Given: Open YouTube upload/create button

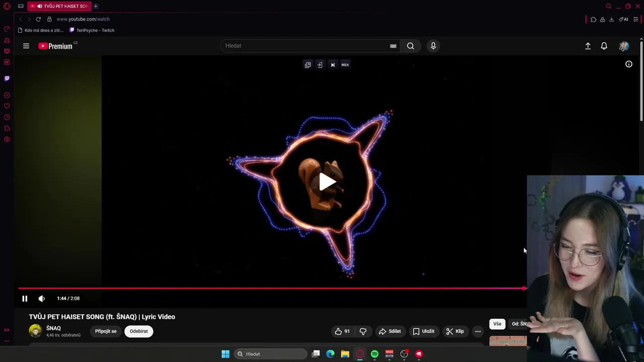Looking at the screenshot, I should pyautogui.click(x=588, y=46).
